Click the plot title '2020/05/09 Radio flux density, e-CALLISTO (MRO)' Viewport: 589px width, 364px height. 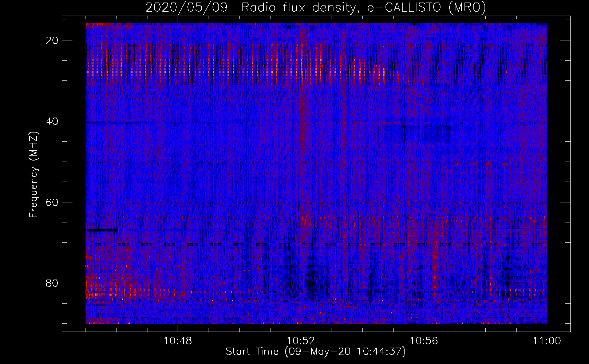click(316, 7)
